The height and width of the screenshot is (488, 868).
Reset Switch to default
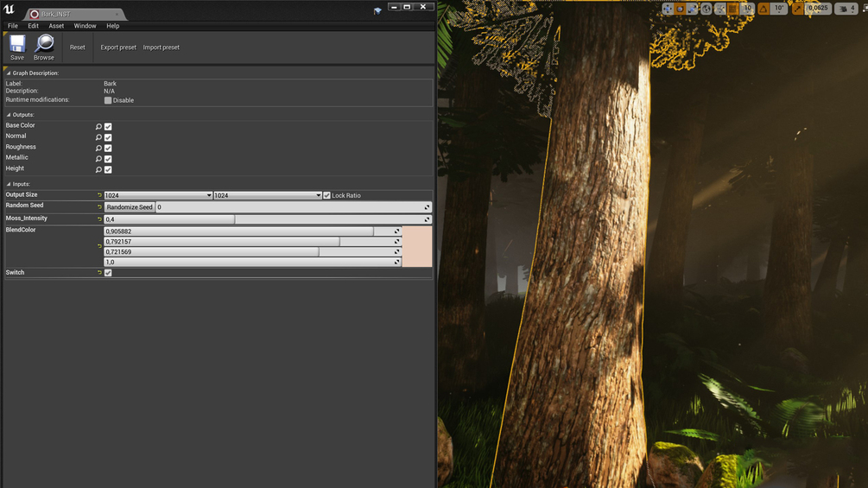pos(99,272)
